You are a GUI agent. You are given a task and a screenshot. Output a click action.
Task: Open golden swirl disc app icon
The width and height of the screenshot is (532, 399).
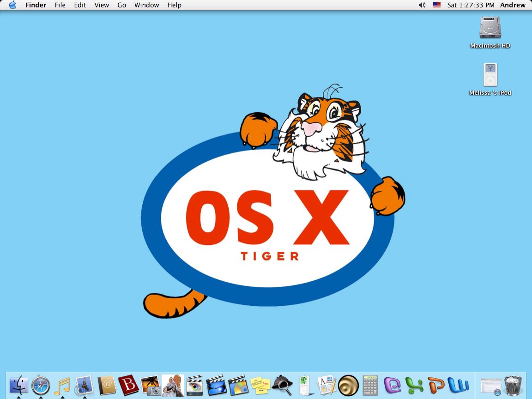[349, 386]
